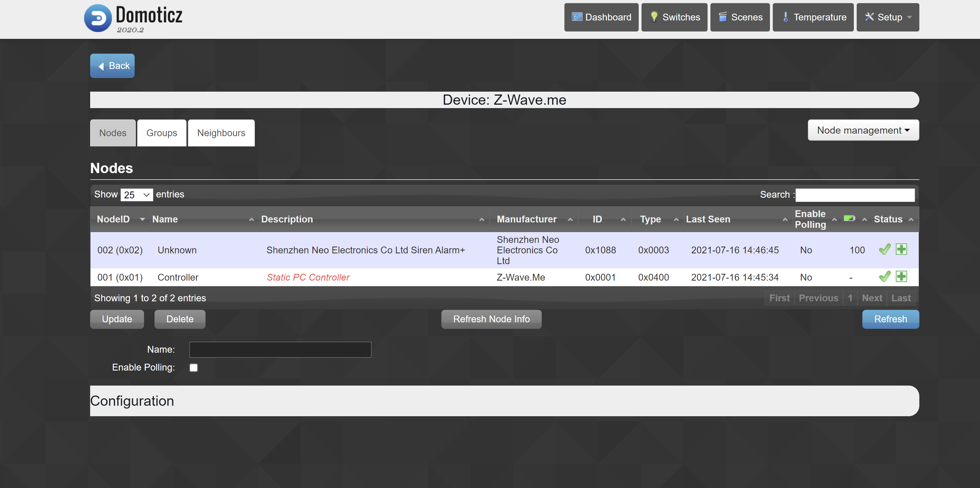The height and width of the screenshot is (488, 980).
Task: Go Back to the previous page
Action: point(112,66)
